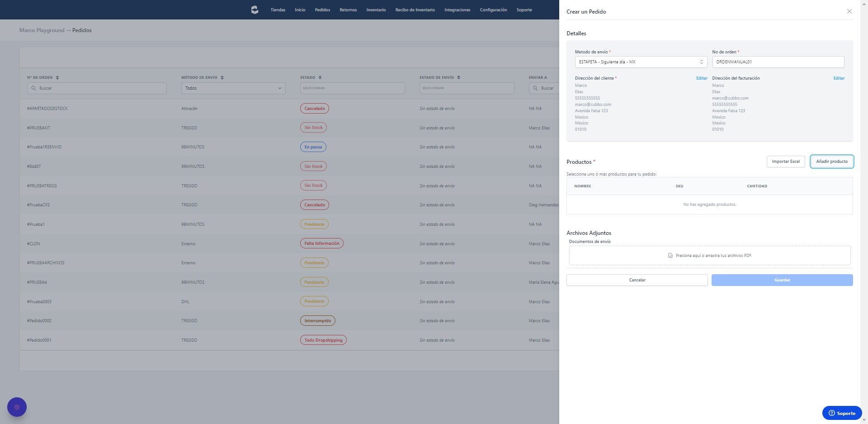Click the CANTIDAD column header

tap(757, 186)
